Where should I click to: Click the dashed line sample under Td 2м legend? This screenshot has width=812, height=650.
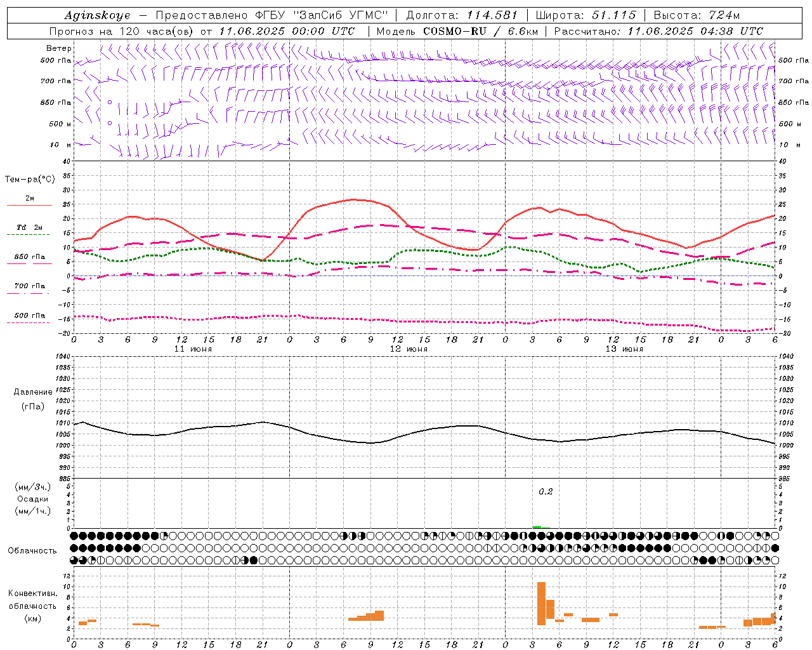(x=29, y=235)
